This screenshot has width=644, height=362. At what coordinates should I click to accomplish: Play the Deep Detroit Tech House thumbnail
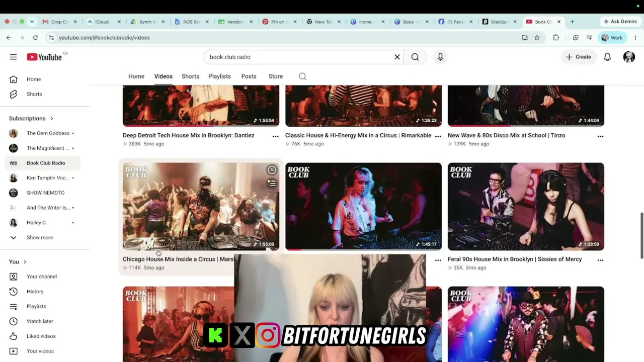click(x=201, y=106)
